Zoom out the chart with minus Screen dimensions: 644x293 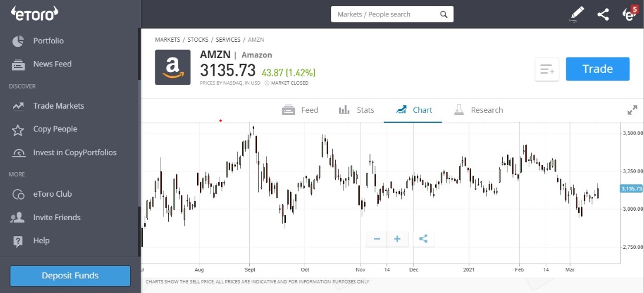coord(377,239)
